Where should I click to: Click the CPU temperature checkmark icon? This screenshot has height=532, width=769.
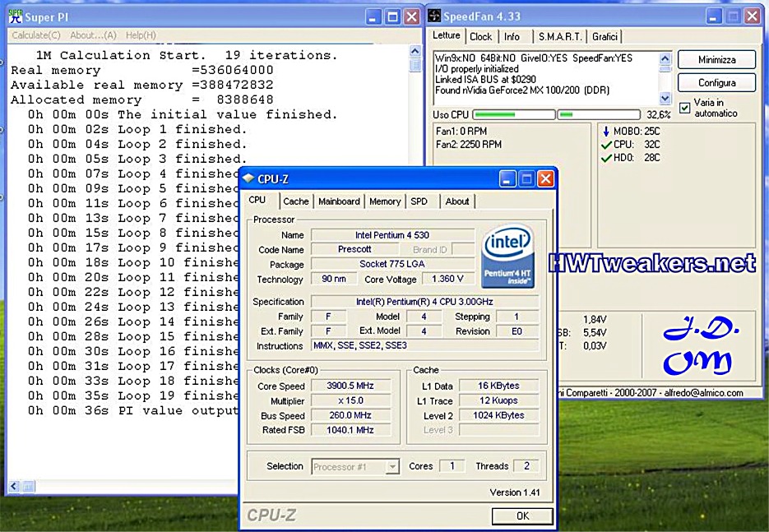coord(606,145)
